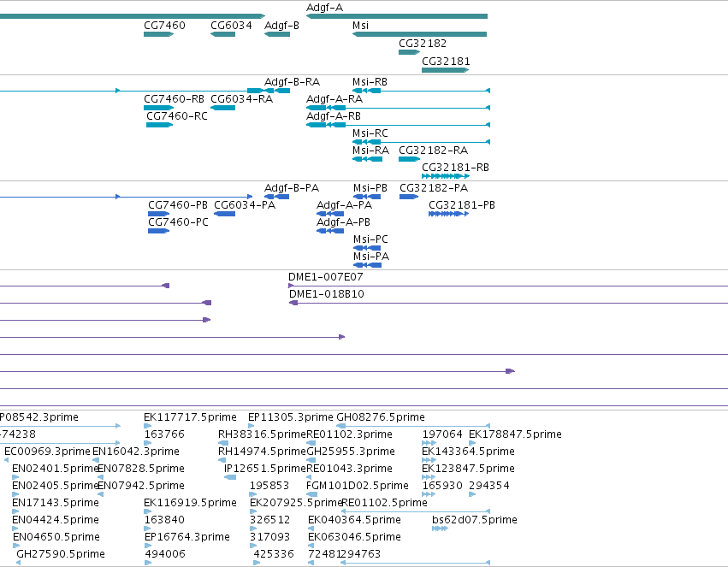This screenshot has height=567, width=728.
Task: Open the EK116919.5prime EST label
Action: tap(191, 503)
